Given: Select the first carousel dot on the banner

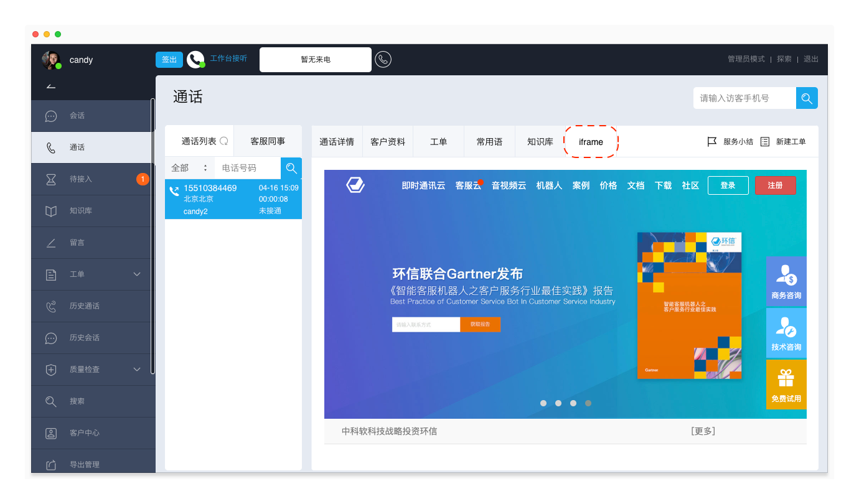Looking at the screenshot, I should [543, 403].
